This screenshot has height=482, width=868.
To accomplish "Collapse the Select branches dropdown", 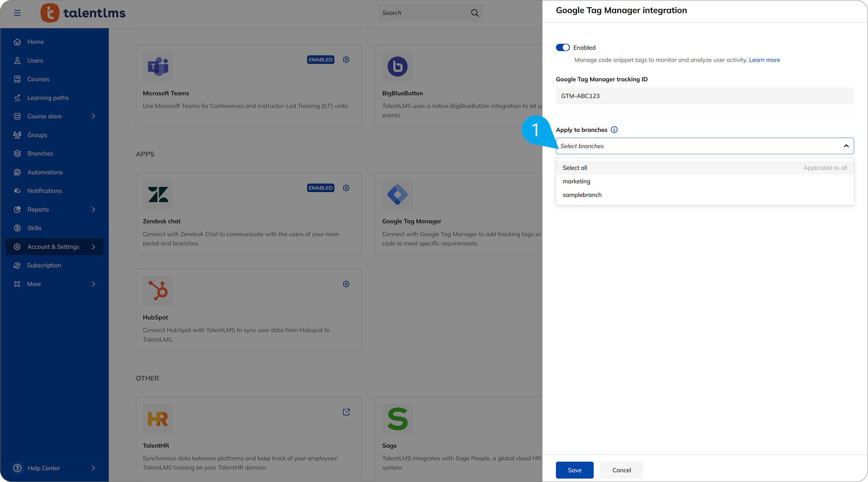I will pos(846,146).
